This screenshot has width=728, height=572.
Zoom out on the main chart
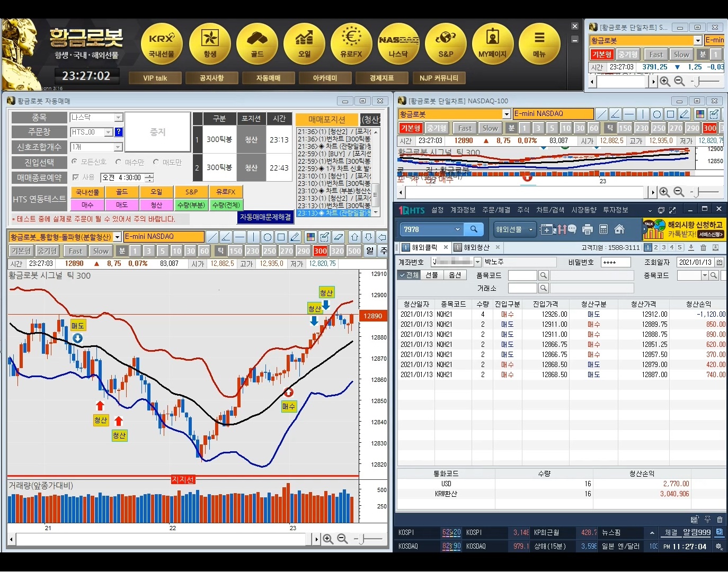tap(343, 539)
